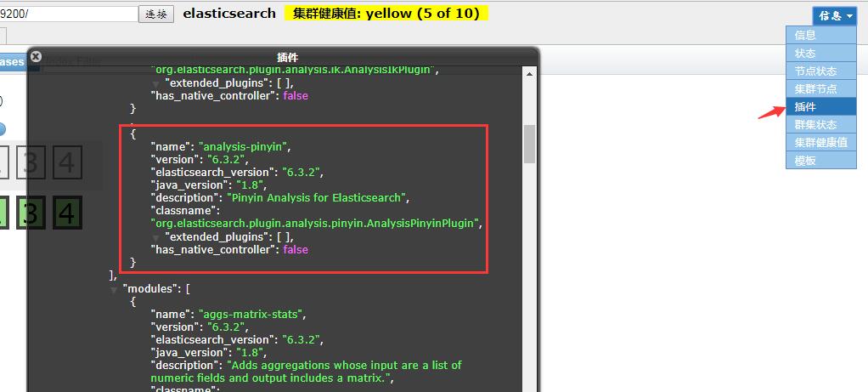Click the AnalysisIkPlugin classname text
This screenshot has width=868, height=392.
coord(295,71)
